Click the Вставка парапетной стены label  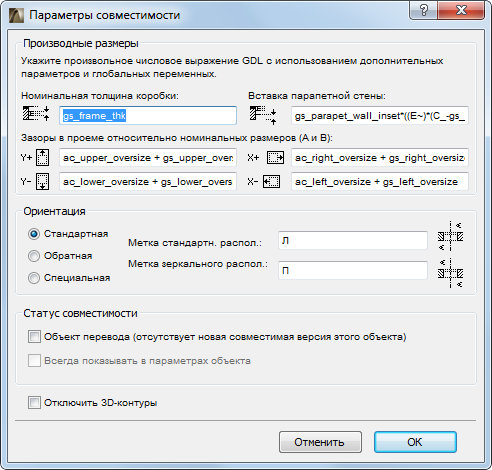[x=317, y=96]
